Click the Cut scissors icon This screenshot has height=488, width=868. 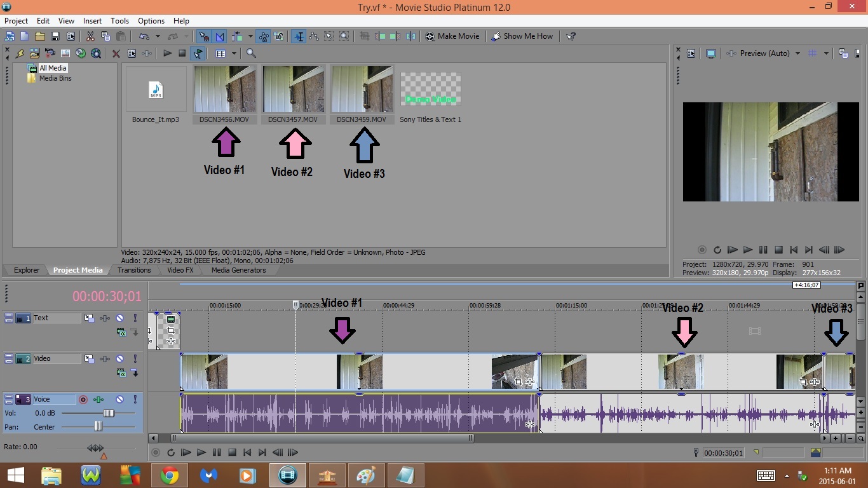click(90, 36)
